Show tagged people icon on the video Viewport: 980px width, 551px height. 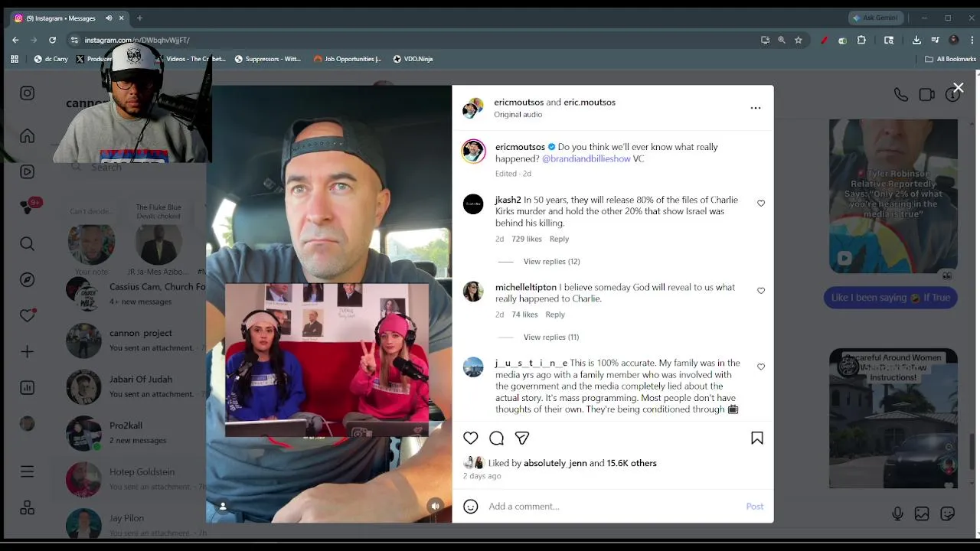coord(223,506)
